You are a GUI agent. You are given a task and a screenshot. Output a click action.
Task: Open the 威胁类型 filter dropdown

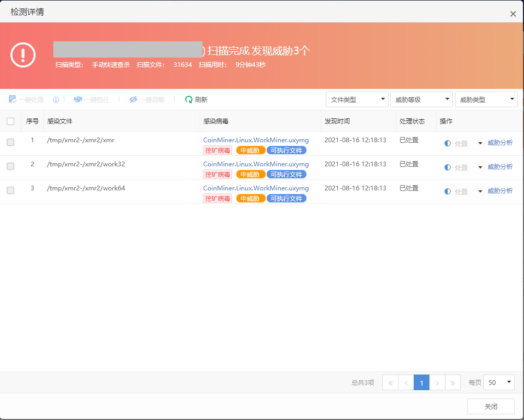pyautogui.click(x=486, y=99)
